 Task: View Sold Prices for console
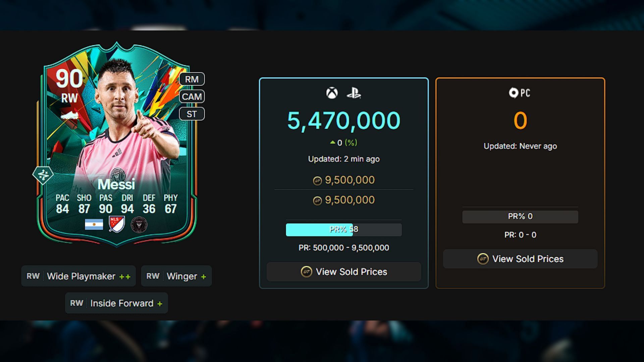pos(344,272)
